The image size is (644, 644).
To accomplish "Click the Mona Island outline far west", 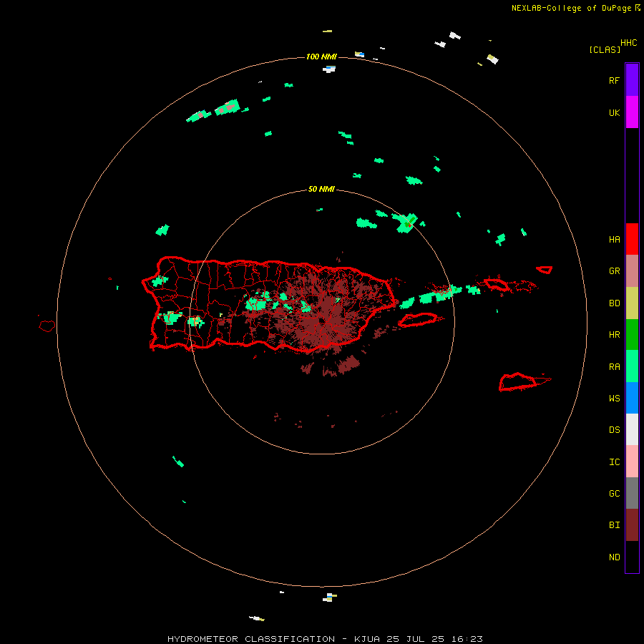I will (47, 326).
